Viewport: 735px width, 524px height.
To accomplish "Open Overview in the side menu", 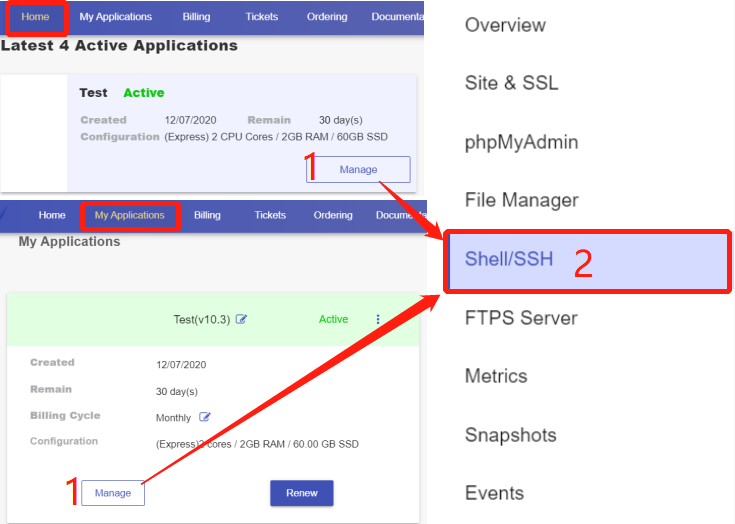I will point(505,25).
